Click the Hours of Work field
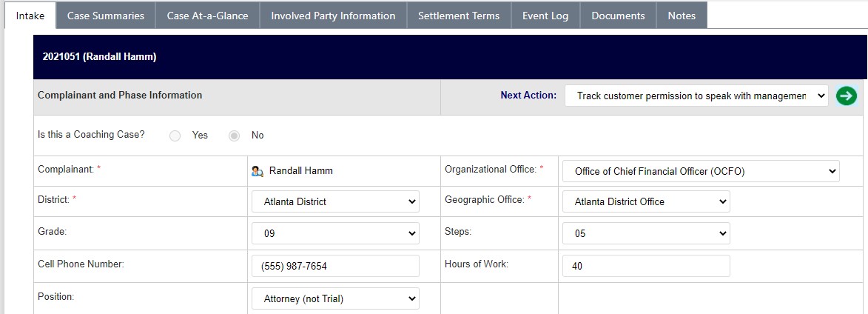The height and width of the screenshot is (314, 868). [646, 266]
